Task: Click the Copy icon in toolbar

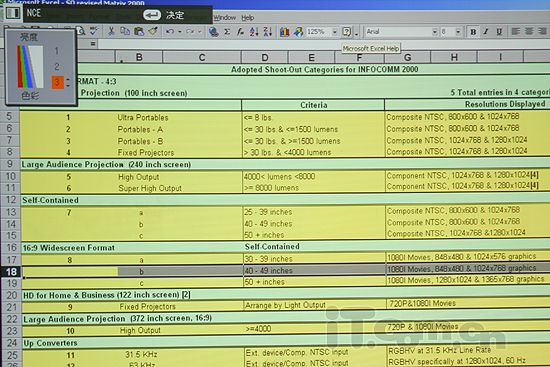Action: point(125,32)
